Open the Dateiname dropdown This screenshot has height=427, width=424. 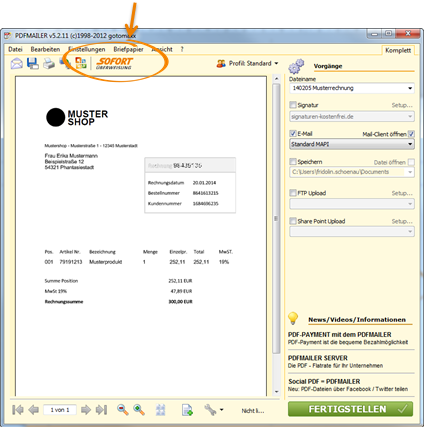coord(410,88)
